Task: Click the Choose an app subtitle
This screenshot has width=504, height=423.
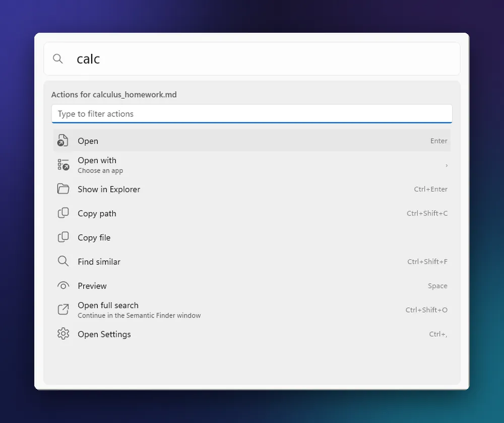Action: (100, 171)
